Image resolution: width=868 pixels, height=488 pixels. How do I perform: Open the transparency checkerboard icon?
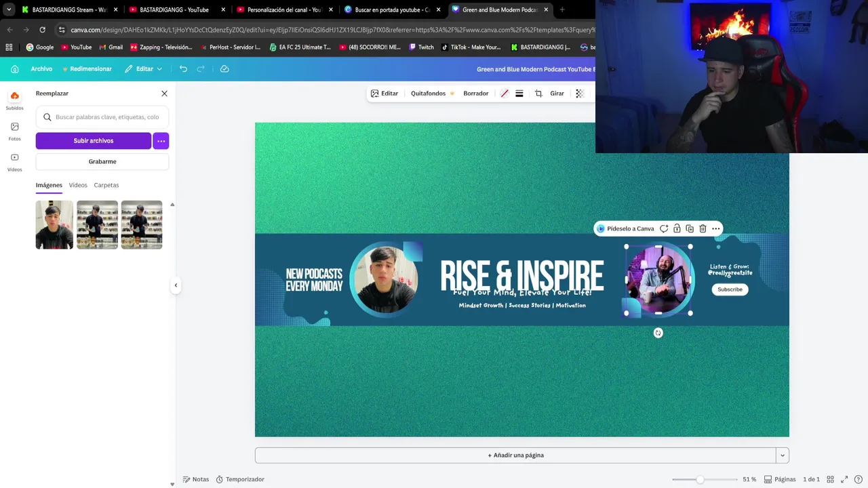pyautogui.click(x=580, y=94)
